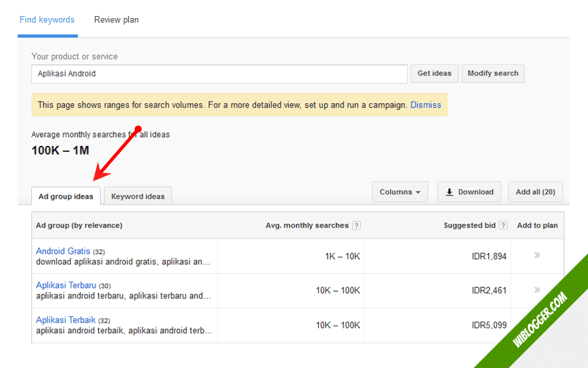This screenshot has width=588, height=368.
Task: Click the Modify search button
Action: click(x=492, y=73)
